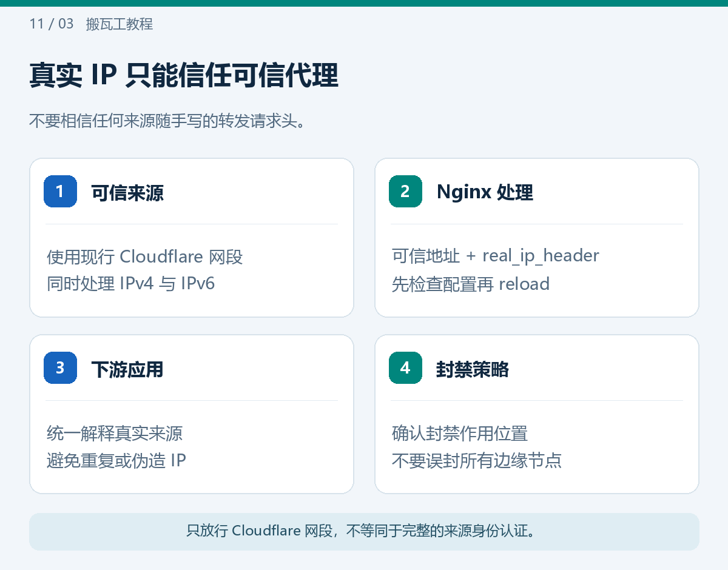Click the 11 / 03 page number
Image resolution: width=728 pixels, height=570 pixels.
pos(52,24)
